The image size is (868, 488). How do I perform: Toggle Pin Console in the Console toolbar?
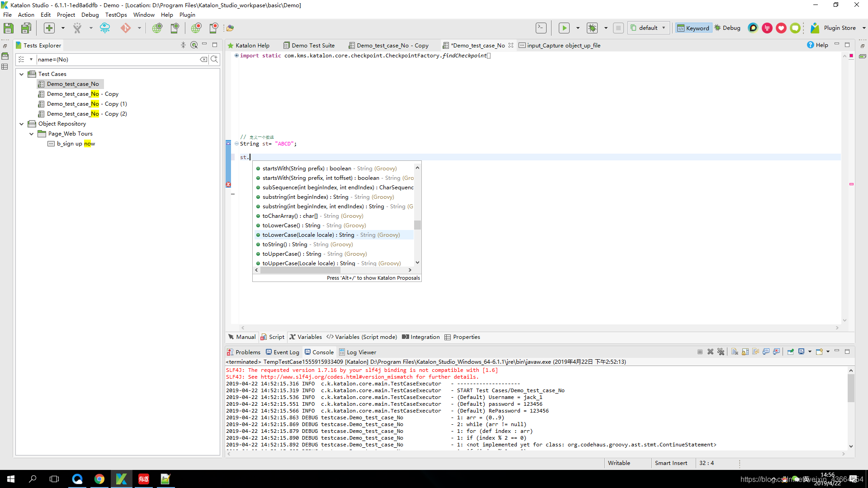pos(791,352)
